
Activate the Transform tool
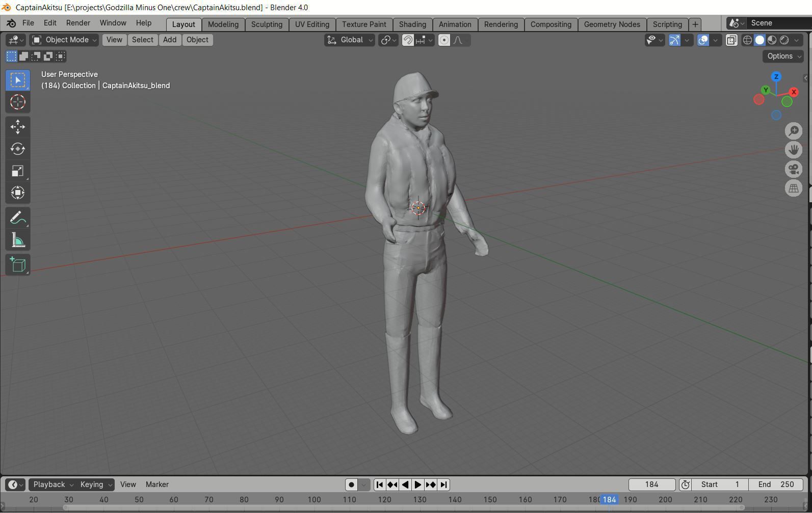pos(18,193)
